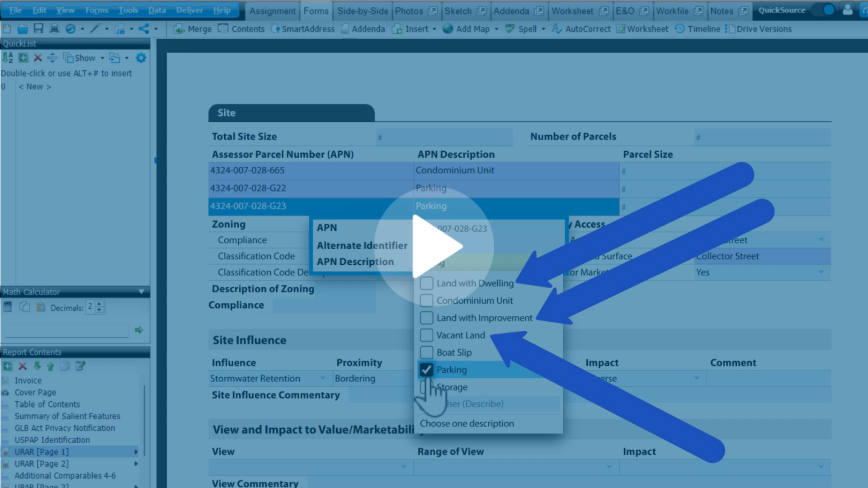Click the blue sync icon in the toolbar

[71, 29]
